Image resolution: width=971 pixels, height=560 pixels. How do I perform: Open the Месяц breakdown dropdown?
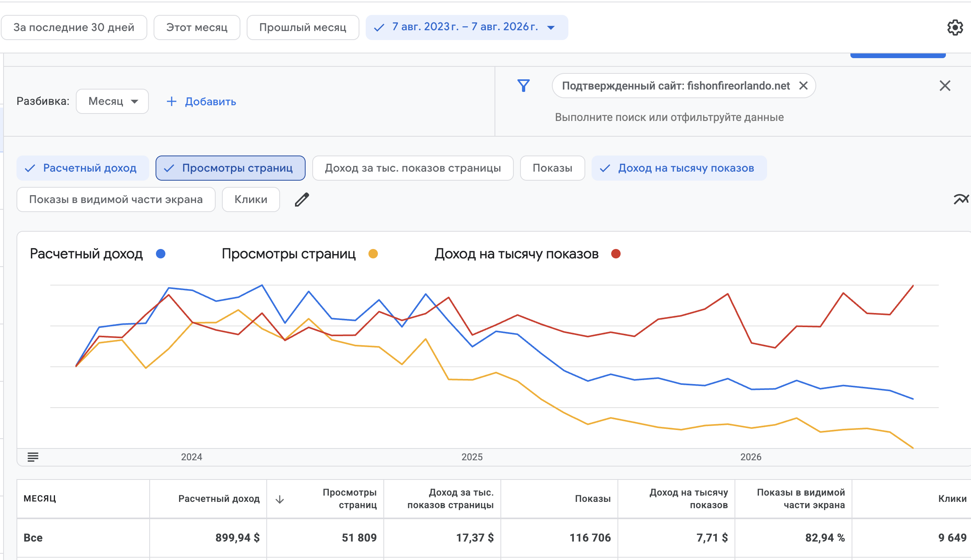(112, 101)
